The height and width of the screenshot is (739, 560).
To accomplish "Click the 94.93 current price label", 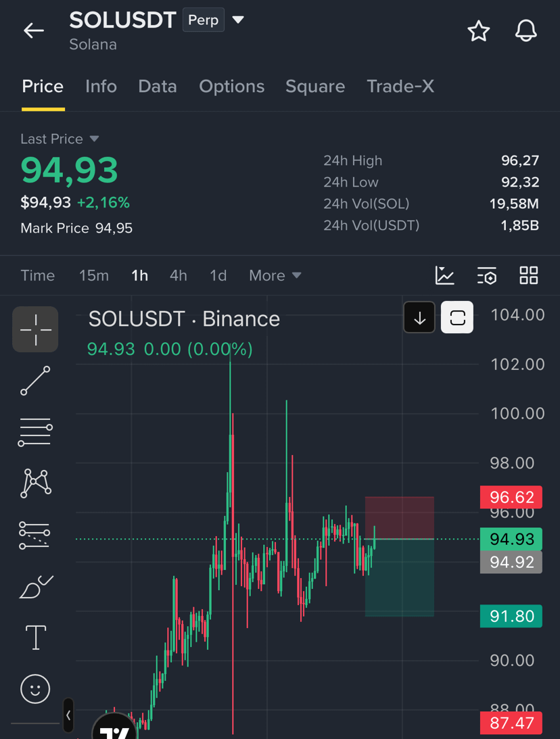I will 511,539.
